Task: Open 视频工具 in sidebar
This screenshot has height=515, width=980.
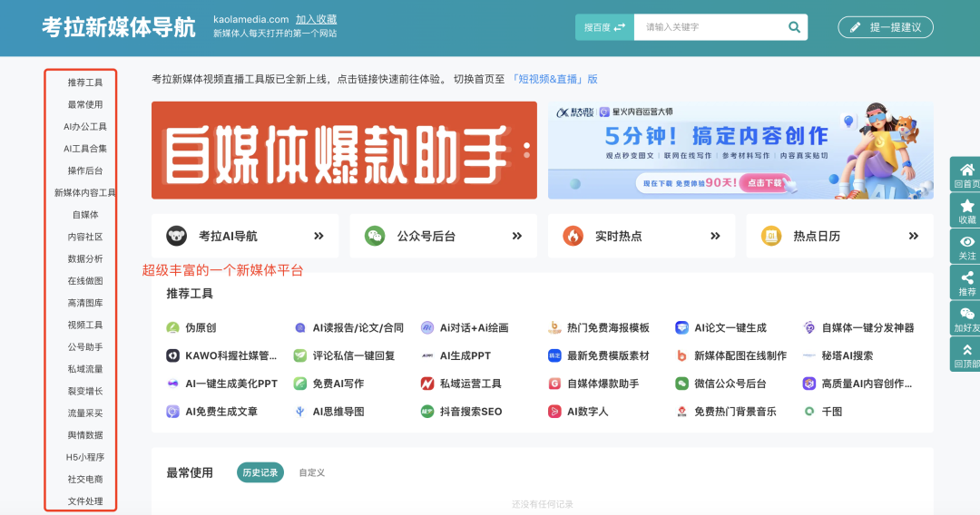Action: click(85, 325)
